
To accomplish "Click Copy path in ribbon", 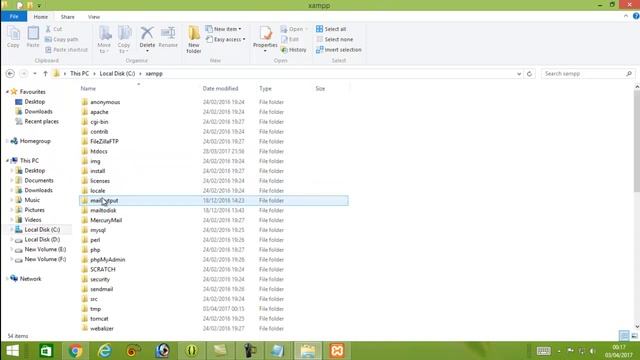I will [x=61, y=39].
